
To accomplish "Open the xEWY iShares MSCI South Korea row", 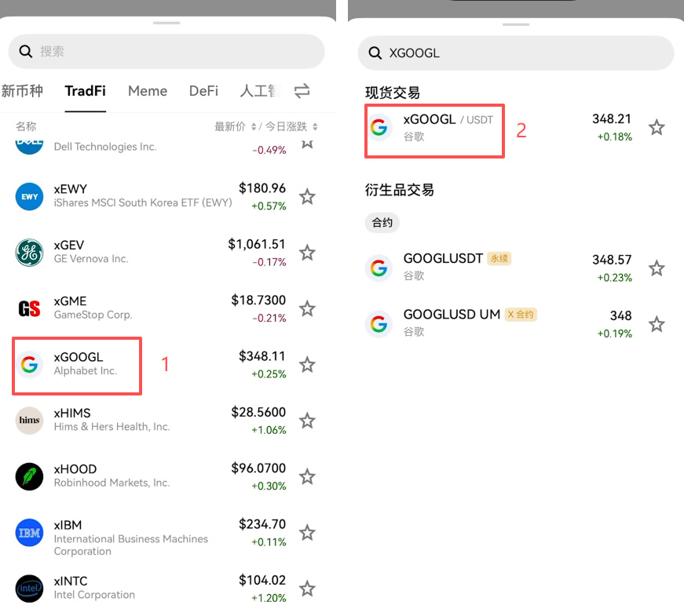I will [x=166, y=197].
